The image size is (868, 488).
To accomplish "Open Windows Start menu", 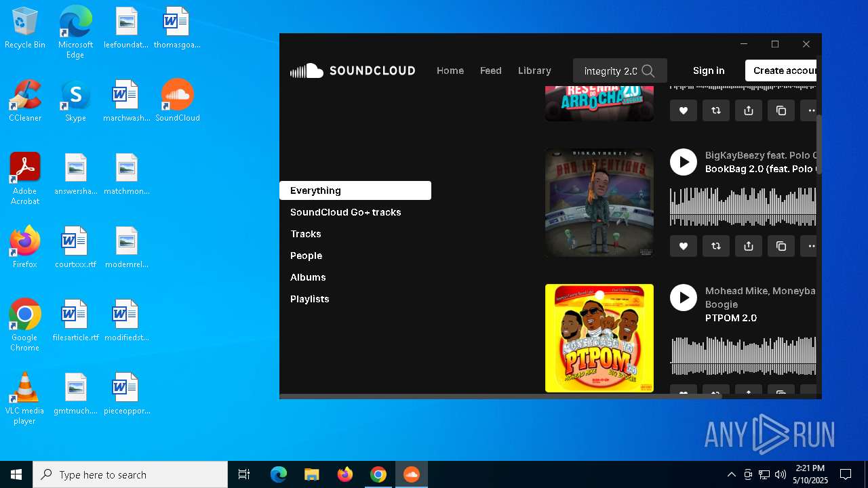I will (x=16, y=474).
